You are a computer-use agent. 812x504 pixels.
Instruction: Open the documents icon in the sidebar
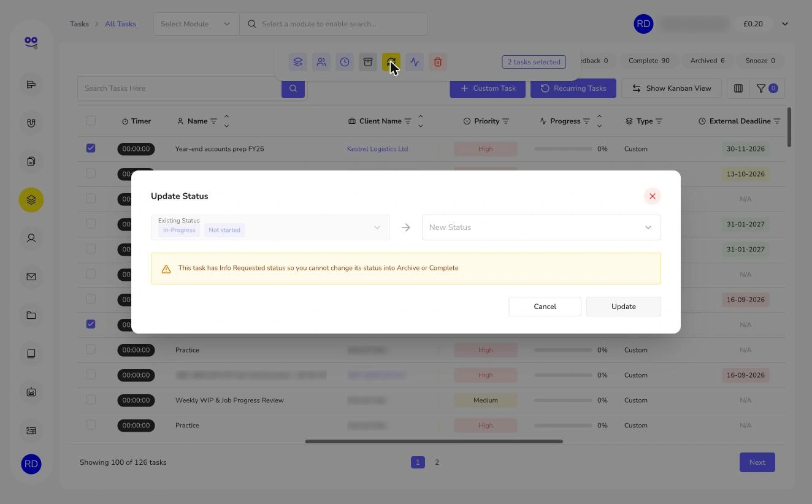point(31,161)
